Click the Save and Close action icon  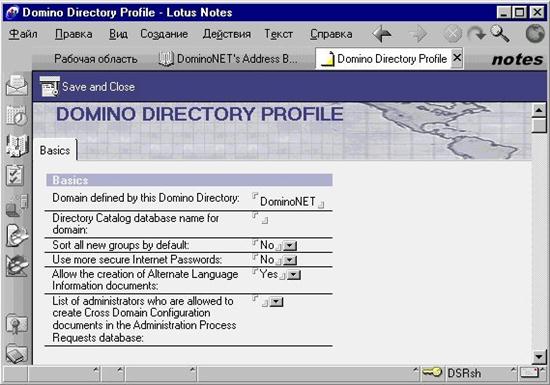(x=49, y=86)
